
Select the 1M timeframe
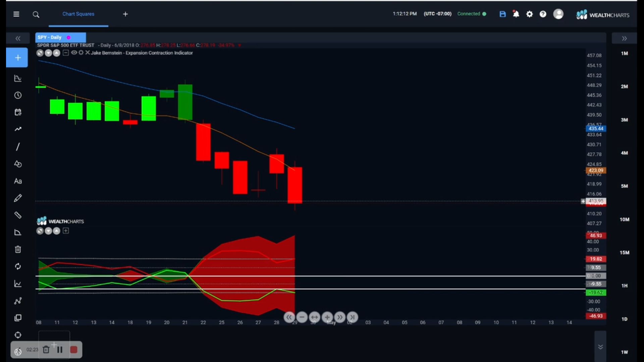[624, 53]
